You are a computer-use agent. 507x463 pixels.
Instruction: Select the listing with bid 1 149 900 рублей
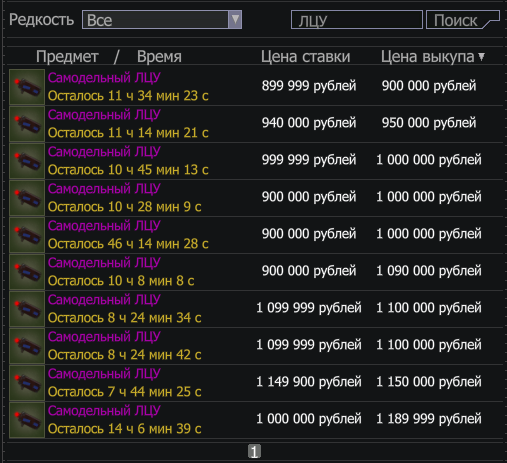(256, 383)
